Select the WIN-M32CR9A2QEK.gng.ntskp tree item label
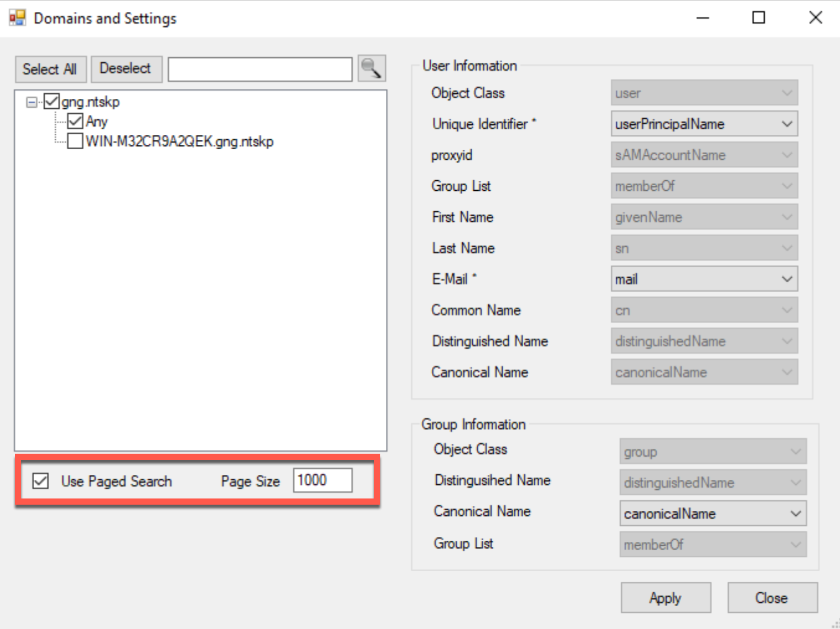Image resolution: width=840 pixels, height=629 pixels. click(179, 141)
